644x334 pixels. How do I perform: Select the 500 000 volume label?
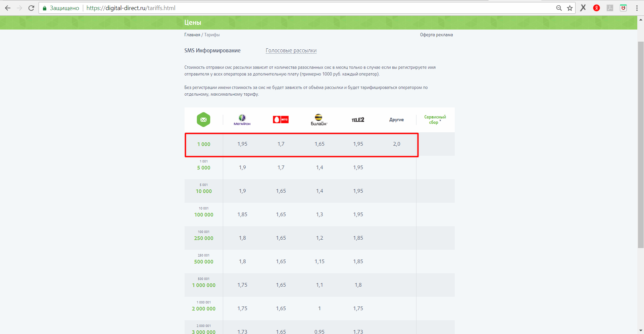coord(204,262)
